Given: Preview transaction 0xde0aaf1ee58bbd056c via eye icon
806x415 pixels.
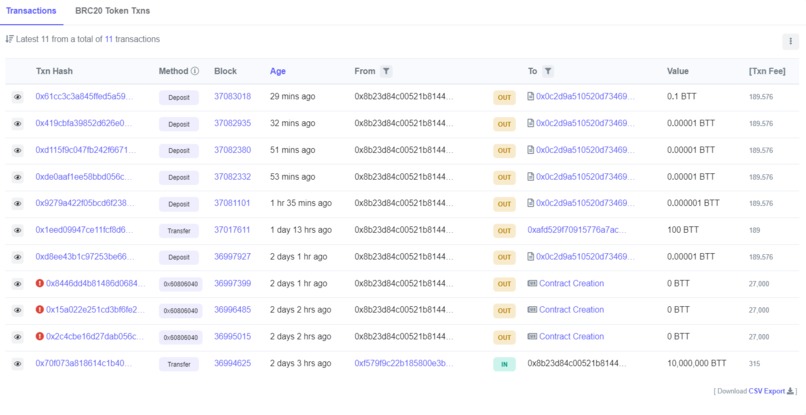Looking at the screenshot, I should [x=17, y=177].
